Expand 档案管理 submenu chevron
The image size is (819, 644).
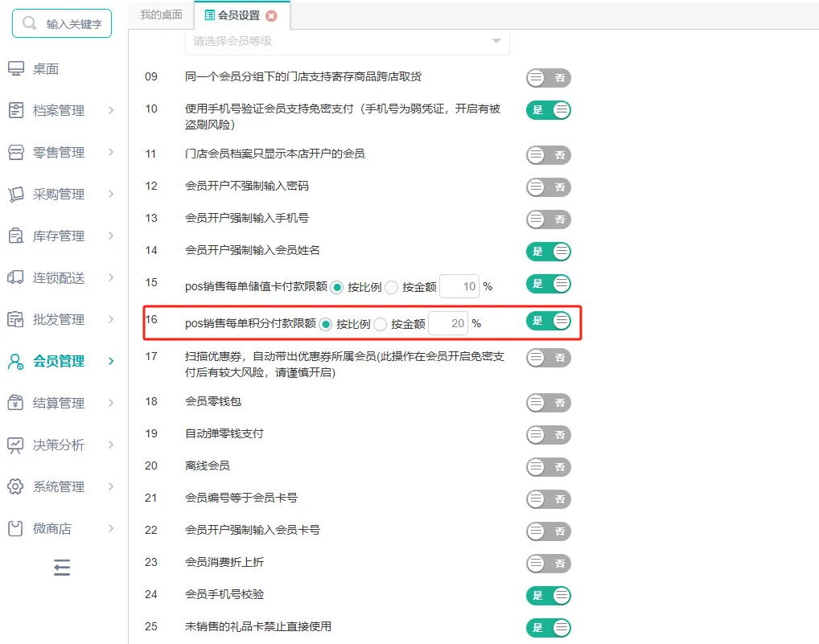click(111, 110)
